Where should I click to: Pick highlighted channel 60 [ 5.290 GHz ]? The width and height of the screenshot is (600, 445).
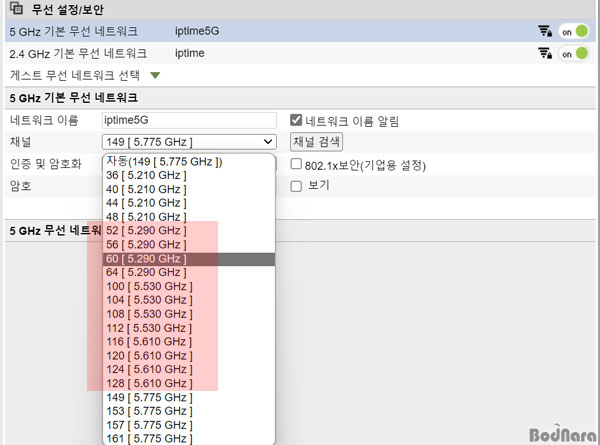pos(189,259)
